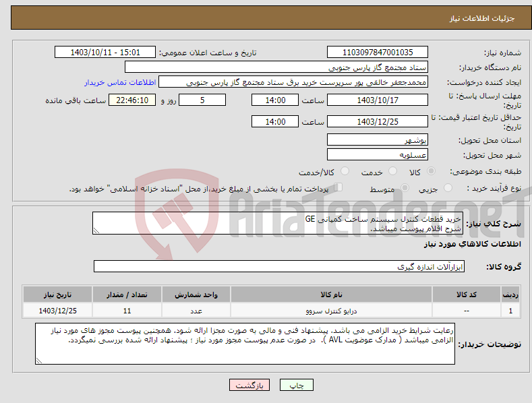Click the تعداد / مقدار column header
Image resolution: width=532 pixels, height=403 pixels.
pyautogui.click(x=127, y=294)
